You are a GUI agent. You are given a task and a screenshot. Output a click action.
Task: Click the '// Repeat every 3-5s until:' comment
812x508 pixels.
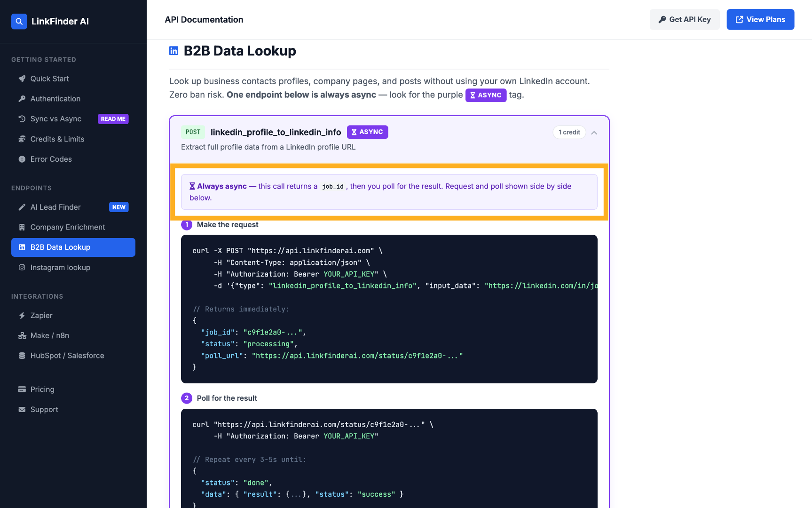coord(250,460)
